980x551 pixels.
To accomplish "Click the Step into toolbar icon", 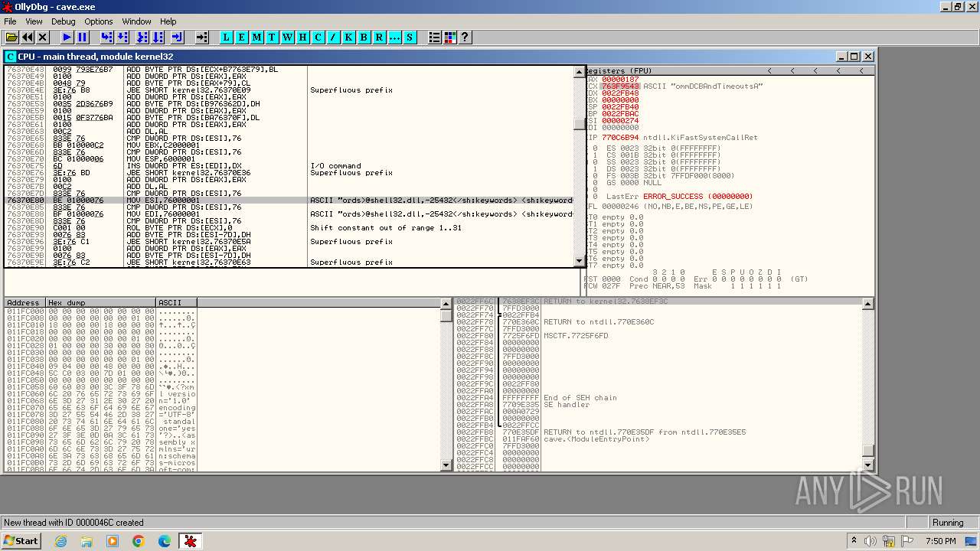I will tap(106, 37).
